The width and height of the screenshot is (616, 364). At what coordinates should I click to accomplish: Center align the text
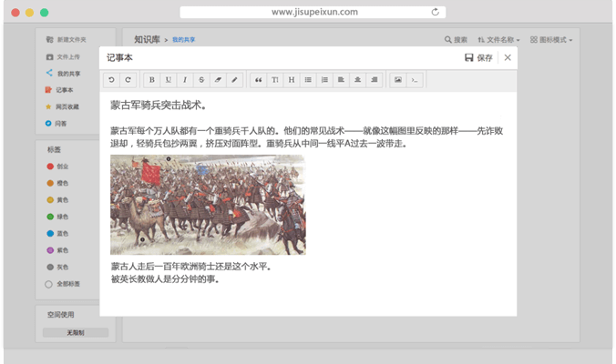click(357, 80)
